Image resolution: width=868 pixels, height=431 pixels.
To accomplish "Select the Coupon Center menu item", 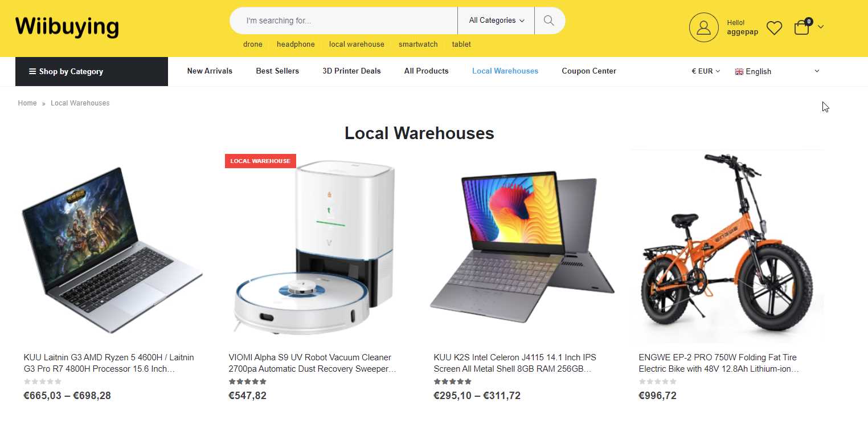I will [x=589, y=71].
